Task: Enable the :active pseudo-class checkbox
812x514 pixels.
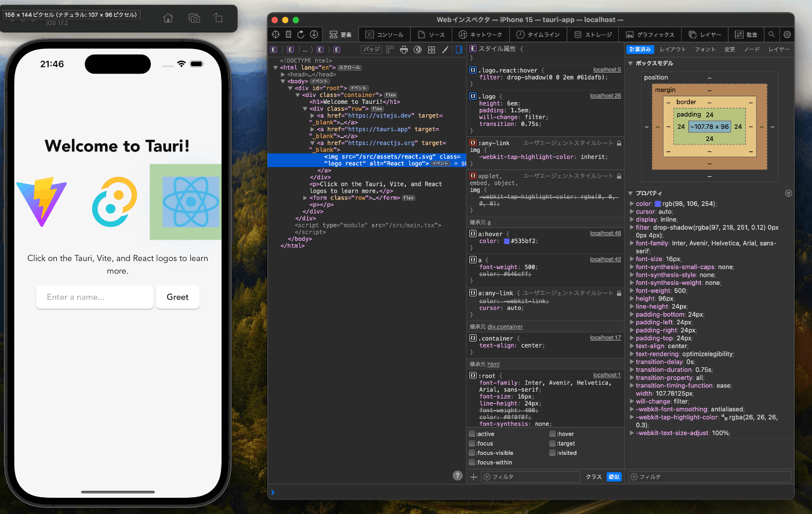Action: point(472,434)
